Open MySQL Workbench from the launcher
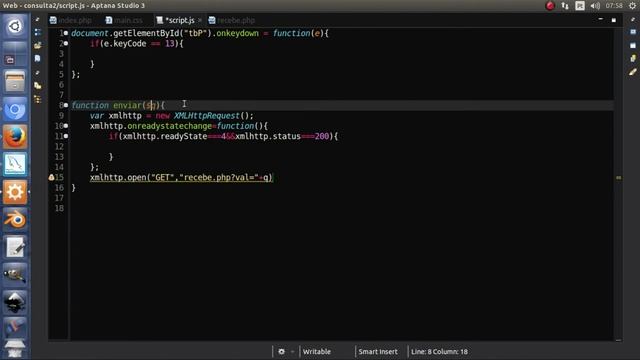 (15, 164)
